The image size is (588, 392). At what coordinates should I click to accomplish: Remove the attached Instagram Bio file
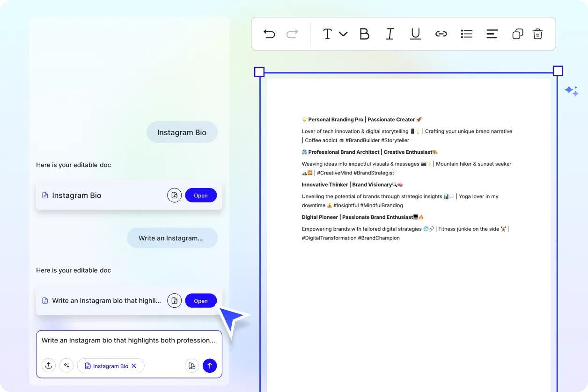pos(134,366)
